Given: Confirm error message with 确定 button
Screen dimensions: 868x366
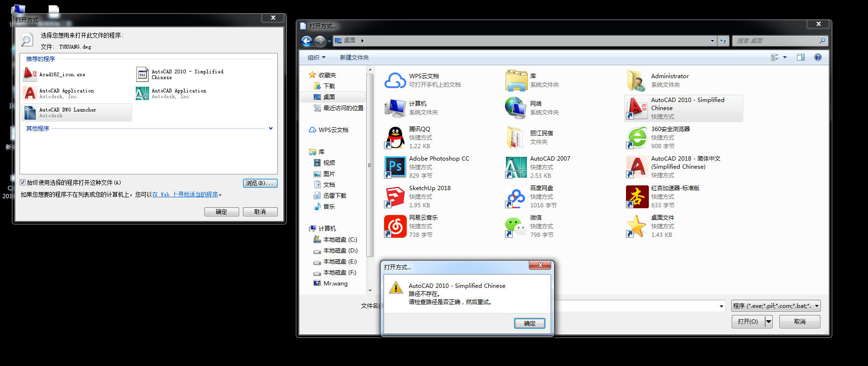Looking at the screenshot, I should 529,324.
